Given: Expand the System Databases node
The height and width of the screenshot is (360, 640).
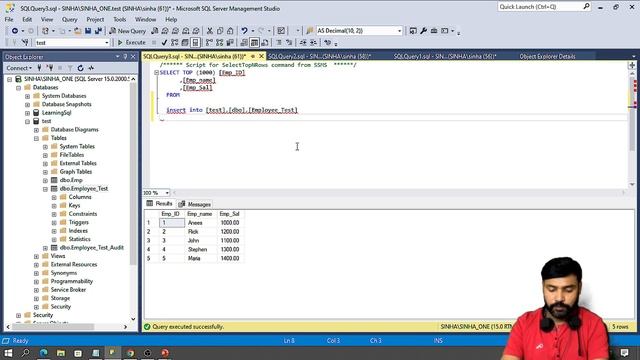Looking at the screenshot, I should 27,96.
